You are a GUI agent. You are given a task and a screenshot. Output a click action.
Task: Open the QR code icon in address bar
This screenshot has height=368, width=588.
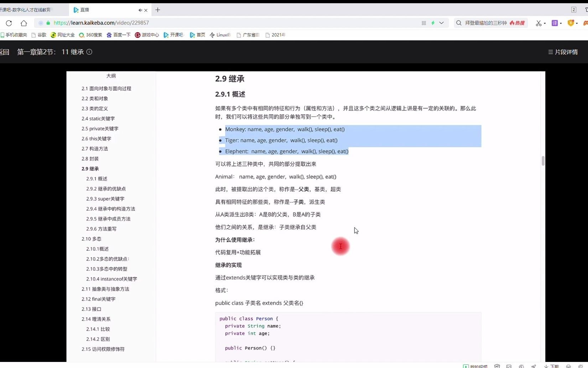tap(424, 23)
